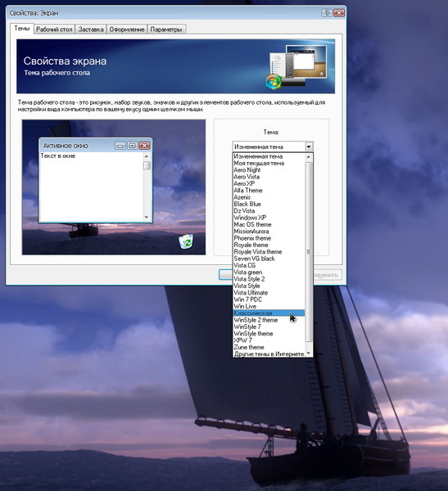Choose the WinStyle 7 entry
This screenshot has width=448, height=491.
[x=269, y=327]
